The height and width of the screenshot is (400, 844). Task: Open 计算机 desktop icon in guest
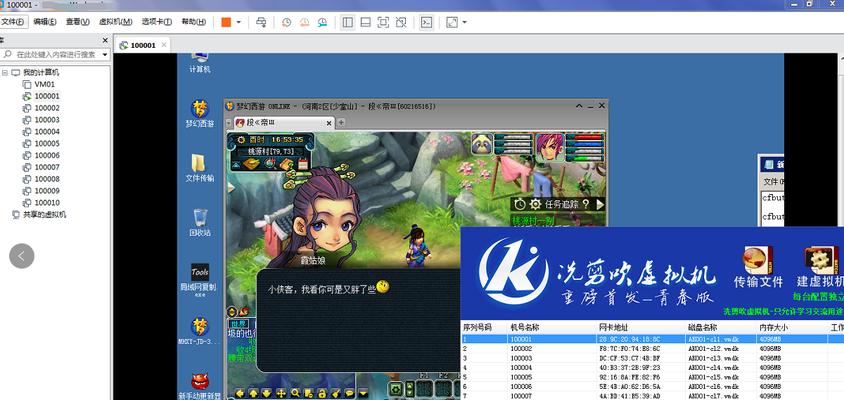point(200,62)
